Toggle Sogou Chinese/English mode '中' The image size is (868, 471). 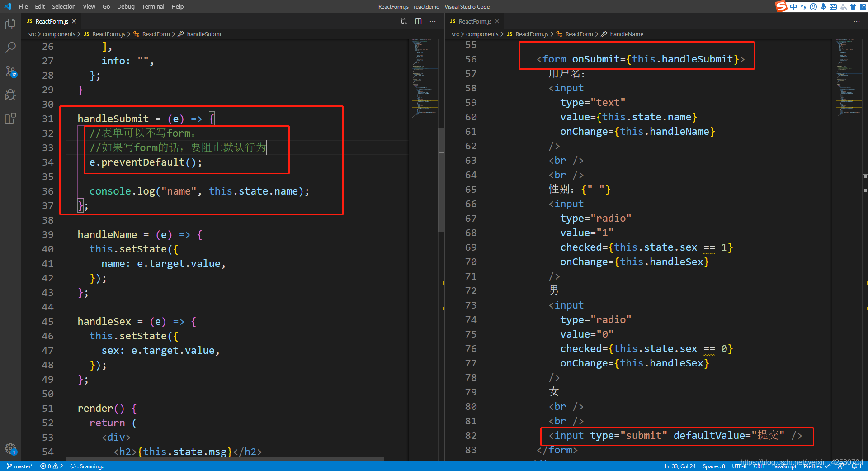[793, 6]
